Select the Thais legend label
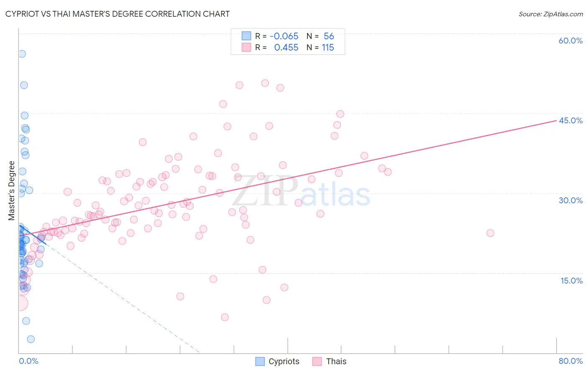The image size is (588, 373). pyautogui.click(x=336, y=361)
